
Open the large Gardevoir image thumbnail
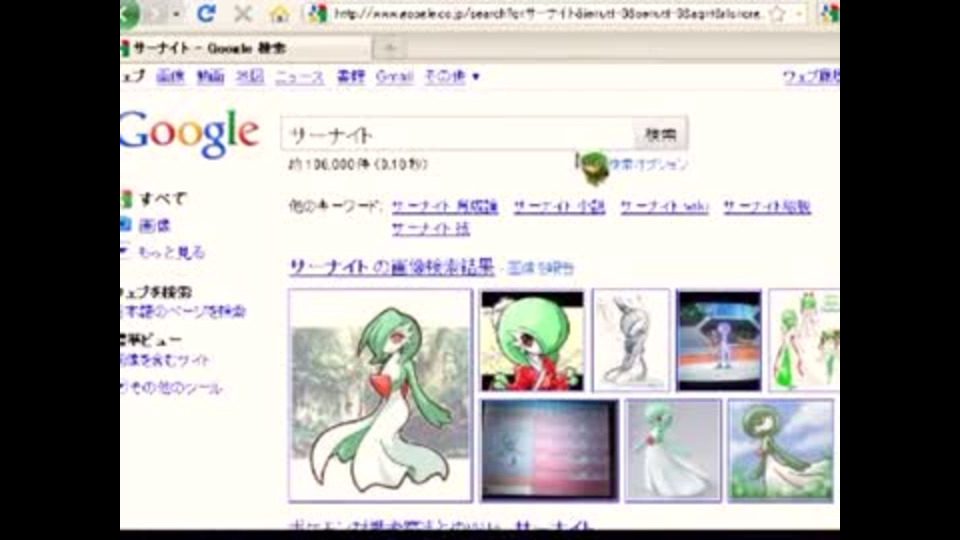(x=380, y=396)
